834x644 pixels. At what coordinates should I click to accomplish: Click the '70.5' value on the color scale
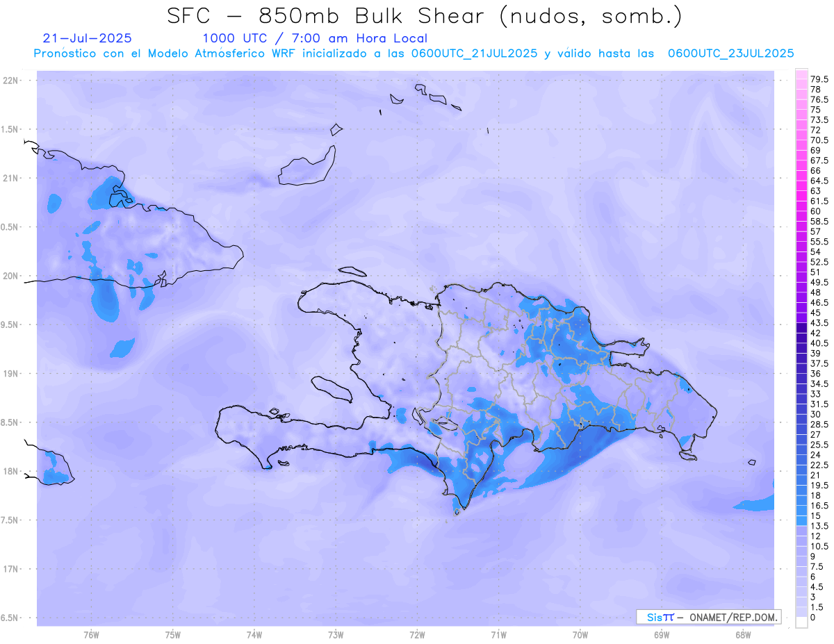pyautogui.click(x=819, y=140)
